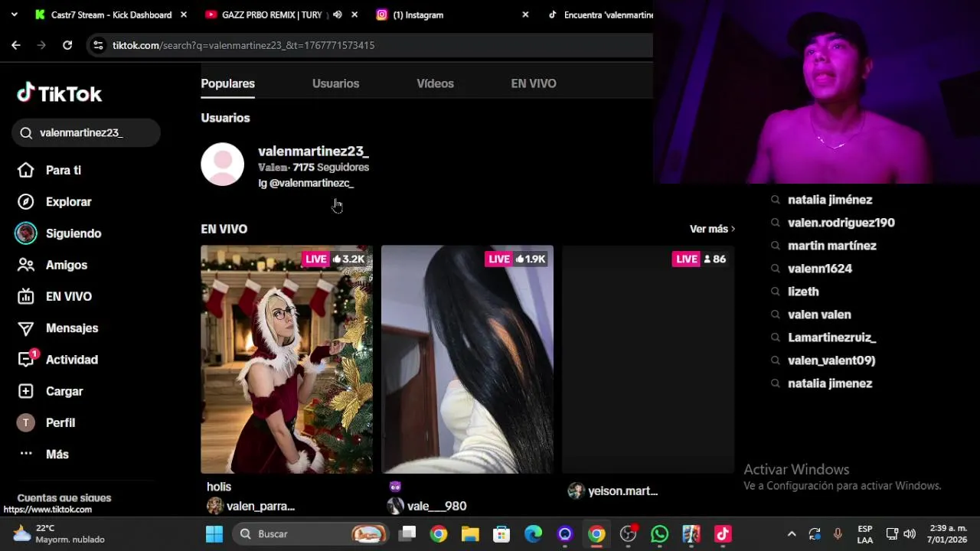980x551 pixels.
Task: Click the browser address bar URL
Action: click(243, 45)
